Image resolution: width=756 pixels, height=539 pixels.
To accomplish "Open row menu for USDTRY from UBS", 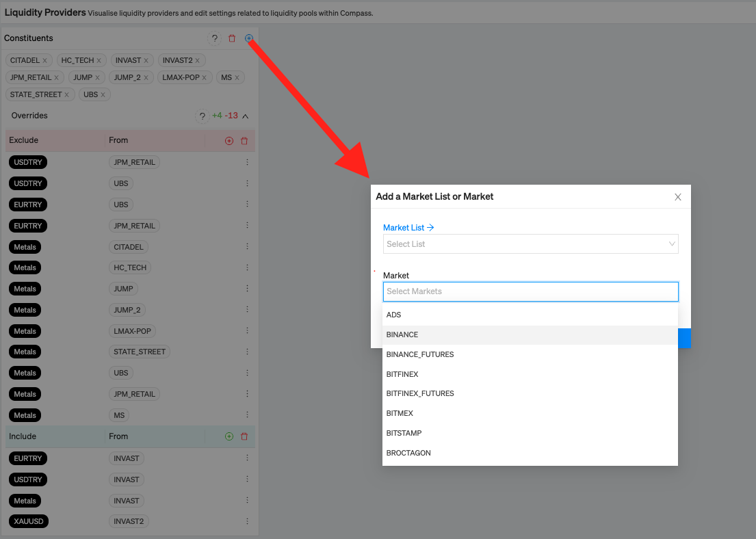I will pos(248,183).
